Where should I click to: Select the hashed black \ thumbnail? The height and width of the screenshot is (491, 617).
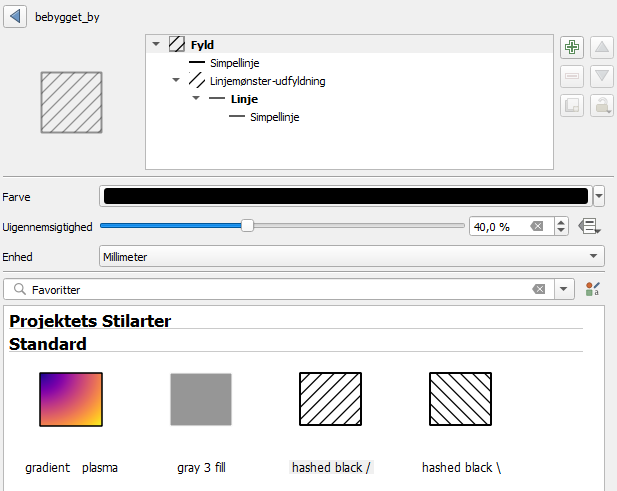[x=460, y=399]
